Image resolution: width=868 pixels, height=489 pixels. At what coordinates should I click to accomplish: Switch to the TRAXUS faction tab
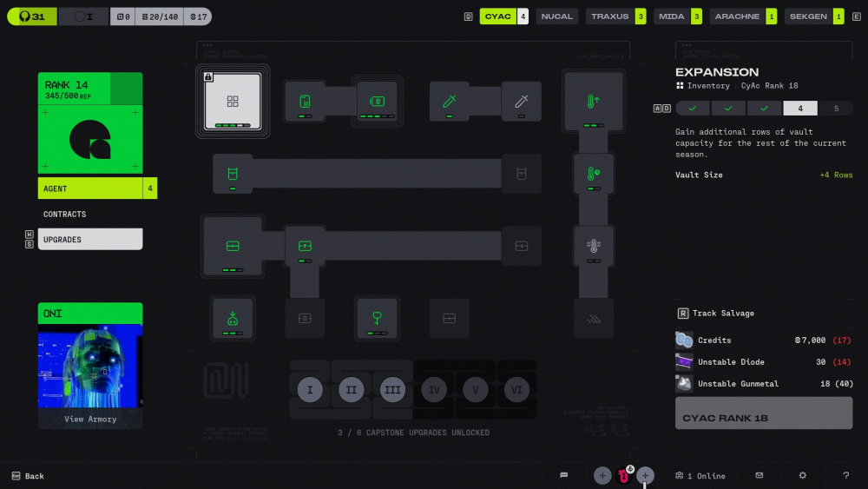coord(615,17)
